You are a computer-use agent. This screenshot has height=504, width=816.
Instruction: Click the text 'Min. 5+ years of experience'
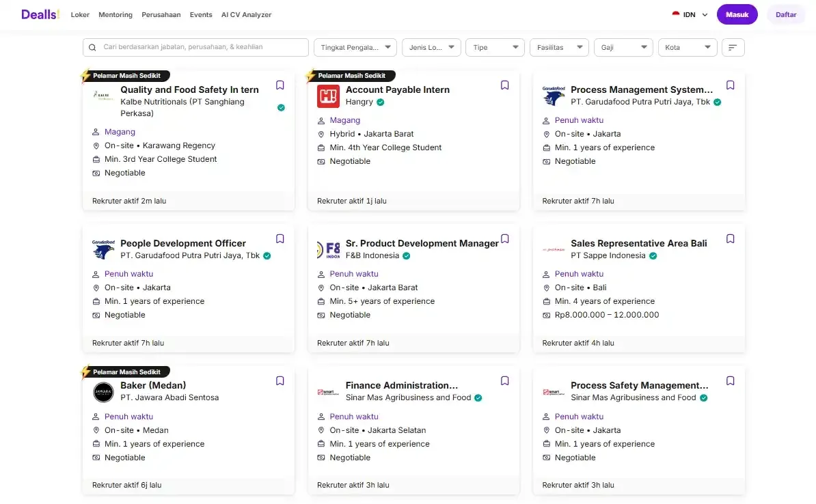tap(382, 301)
